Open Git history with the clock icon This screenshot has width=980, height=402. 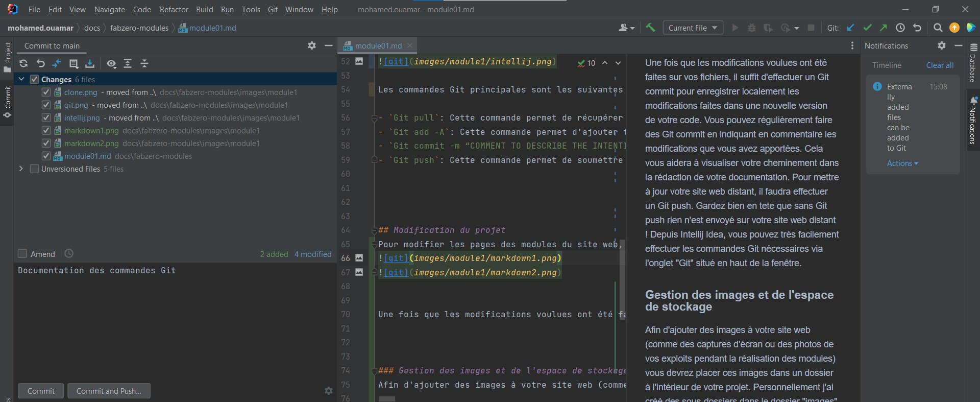(900, 28)
